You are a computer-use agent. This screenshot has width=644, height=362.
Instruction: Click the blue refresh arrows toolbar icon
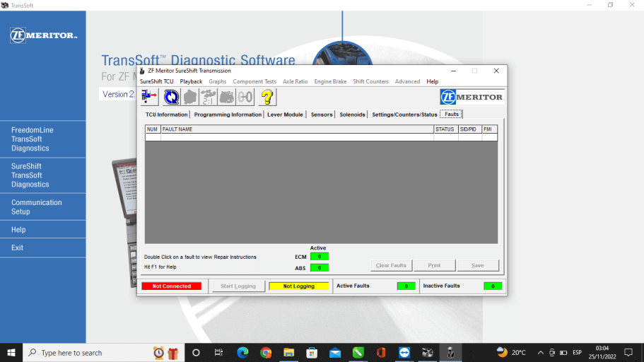[x=170, y=97]
